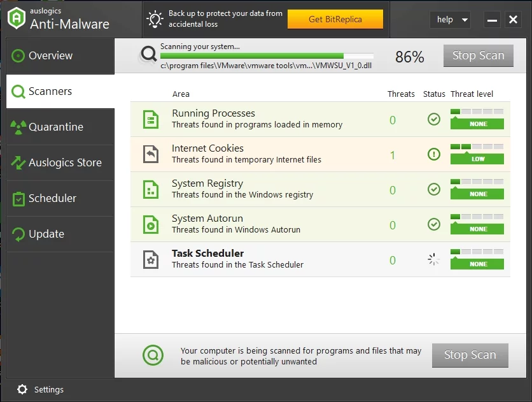Open the help dropdown menu
532x402 pixels.
click(x=450, y=20)
